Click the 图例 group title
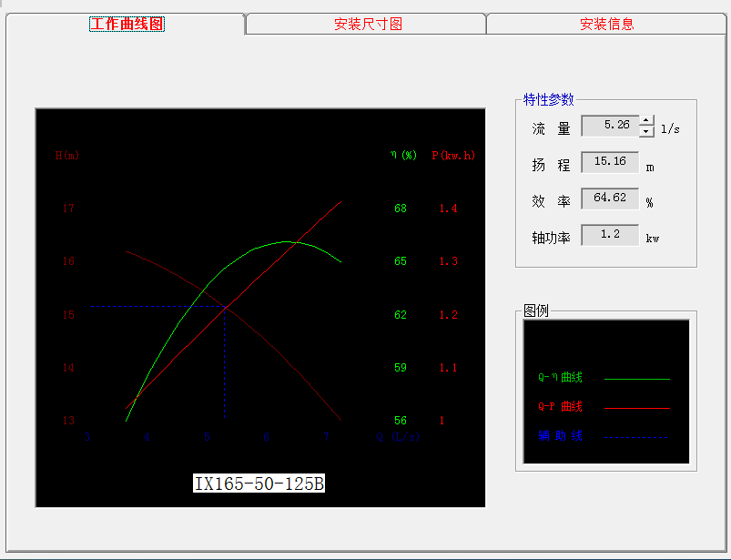The height and width of the screenshot is (560, 731). coord(536,311)
